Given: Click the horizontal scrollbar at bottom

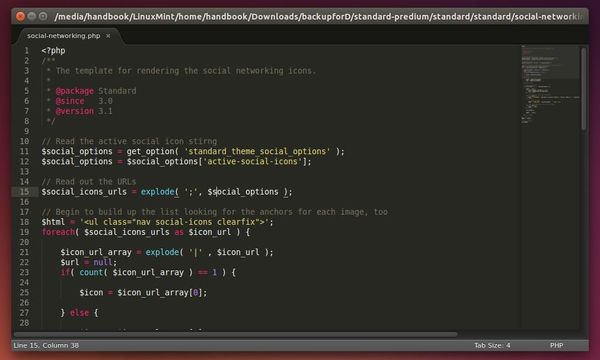Looking at the screenshot, I should (235, 334).
